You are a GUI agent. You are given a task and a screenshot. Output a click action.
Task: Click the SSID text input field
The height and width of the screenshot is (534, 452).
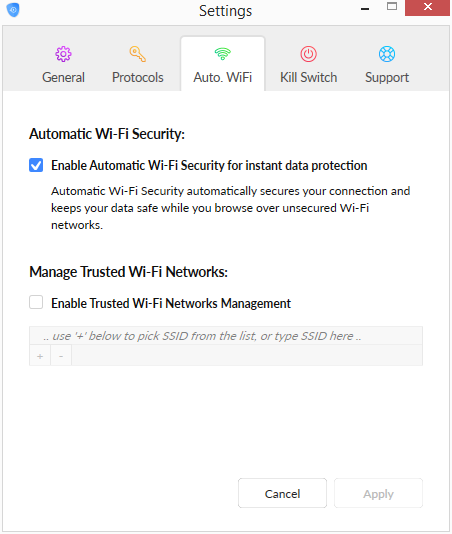pos(226,336)
